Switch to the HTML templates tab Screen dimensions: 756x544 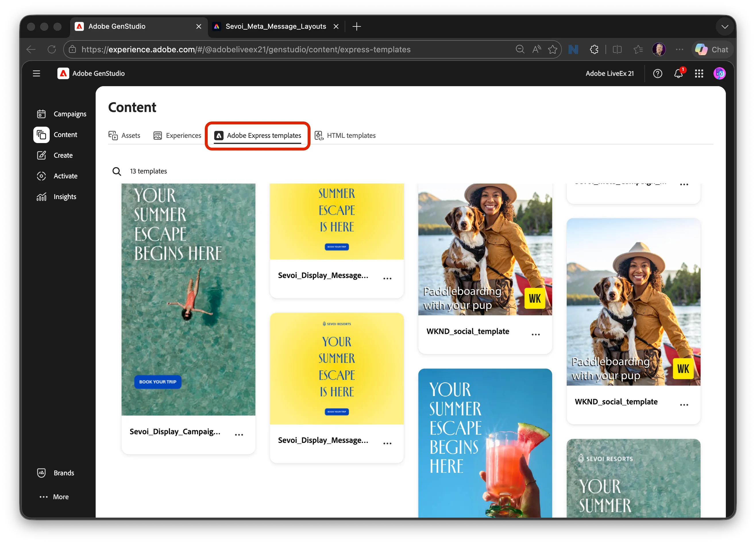pos(345,135)
